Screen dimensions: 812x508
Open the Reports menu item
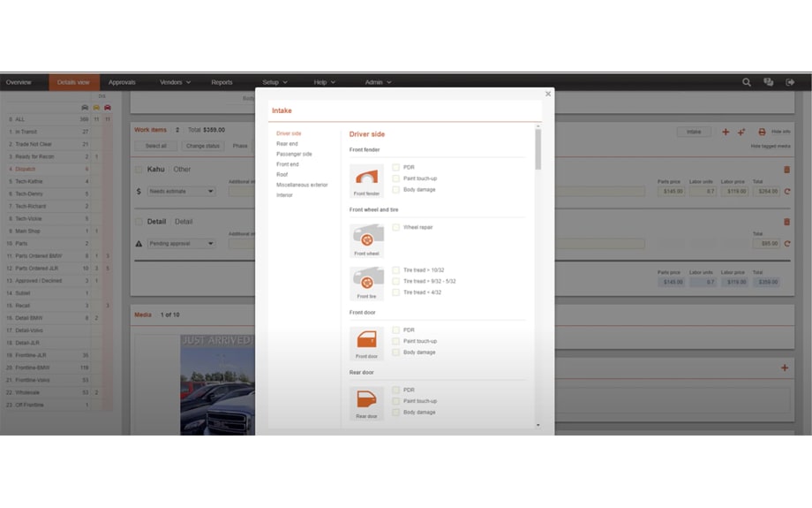(222, 82)
